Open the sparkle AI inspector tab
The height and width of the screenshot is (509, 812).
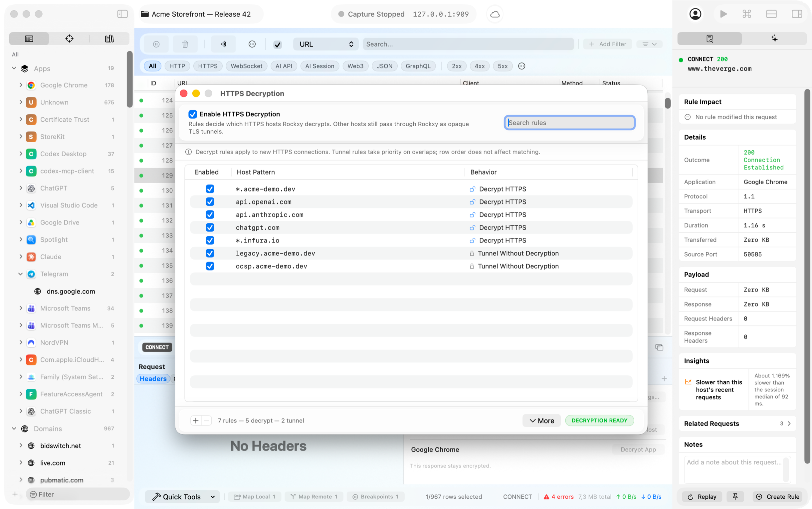point(774,38)
